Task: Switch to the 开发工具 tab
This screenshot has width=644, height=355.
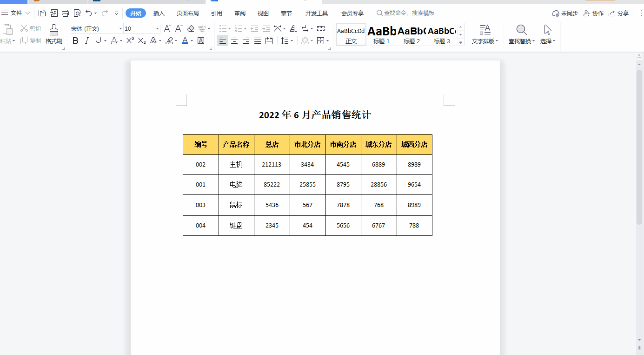Action: (317, 13)
